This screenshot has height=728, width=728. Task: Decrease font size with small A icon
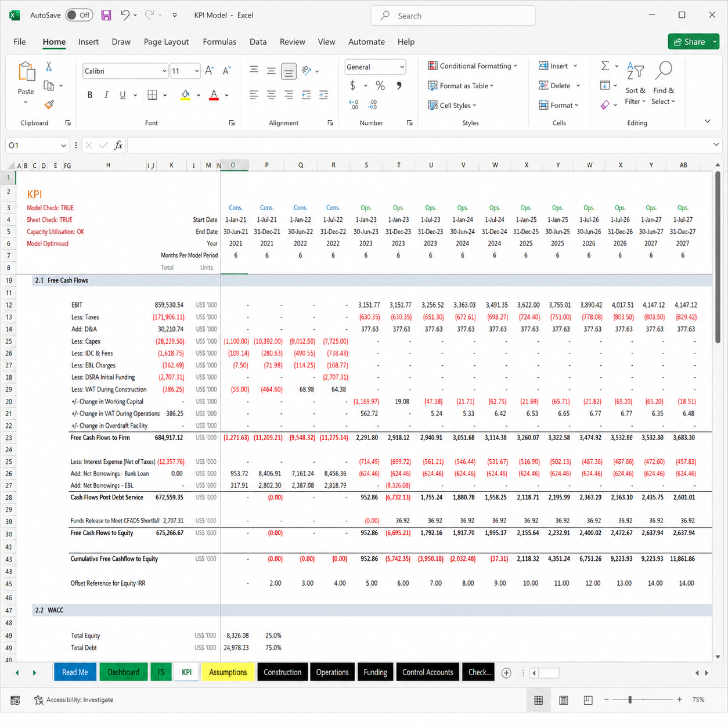click(226, 71)
